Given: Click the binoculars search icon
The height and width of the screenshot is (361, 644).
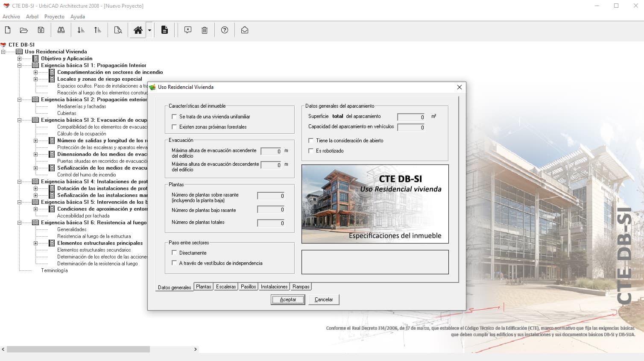Looking at the screenshot, I should click(x=61, y=30).
